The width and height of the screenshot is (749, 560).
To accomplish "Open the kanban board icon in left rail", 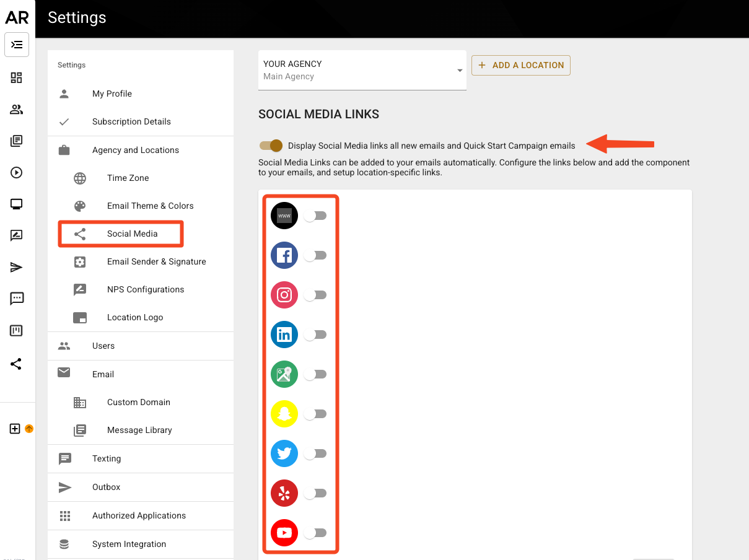I will click(x=17, y=331).
